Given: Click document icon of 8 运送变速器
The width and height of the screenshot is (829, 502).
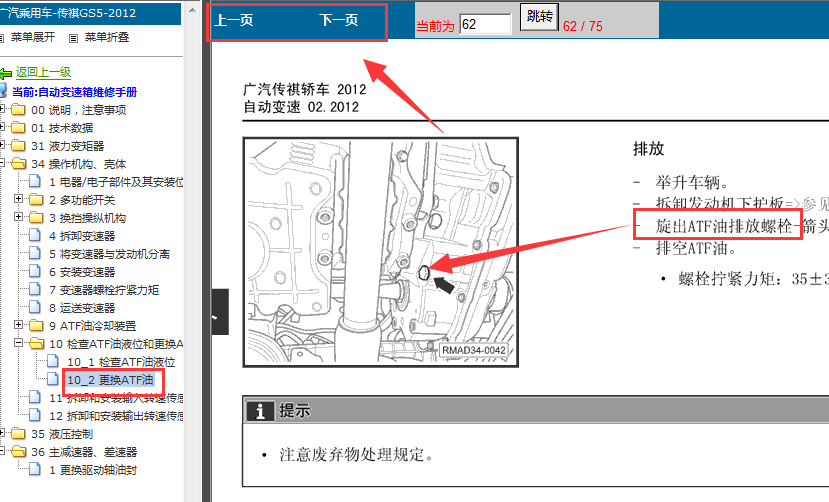Looking at the screenshot, I should click(35, 307).
